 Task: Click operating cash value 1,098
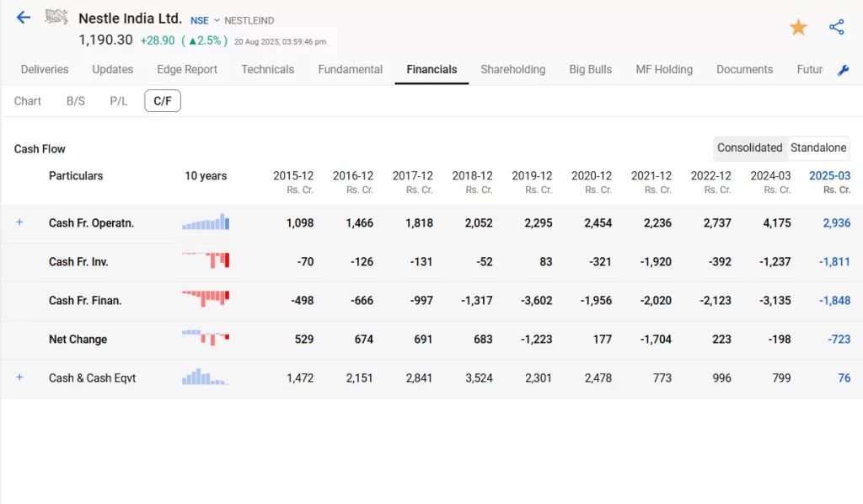point(300,223)
